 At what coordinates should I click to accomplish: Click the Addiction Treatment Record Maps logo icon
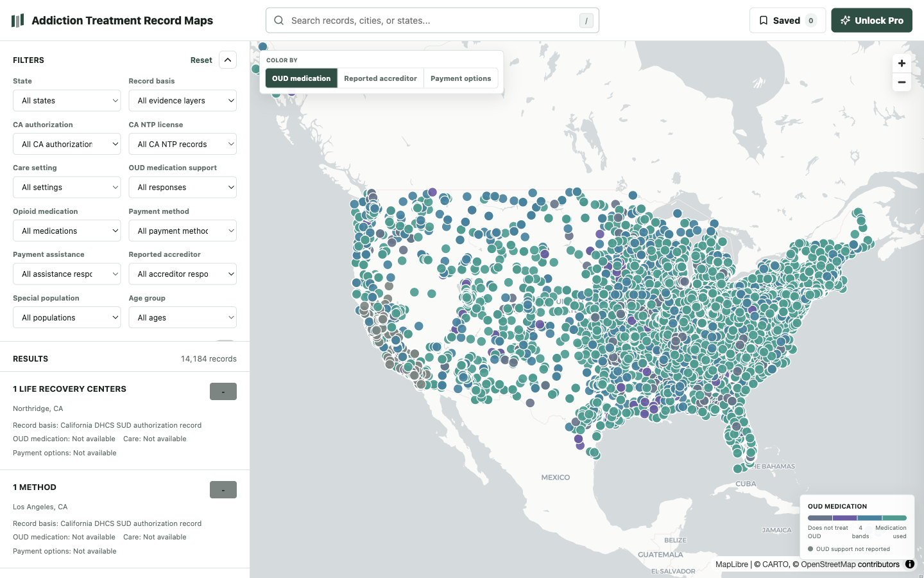tap(18, 21)
